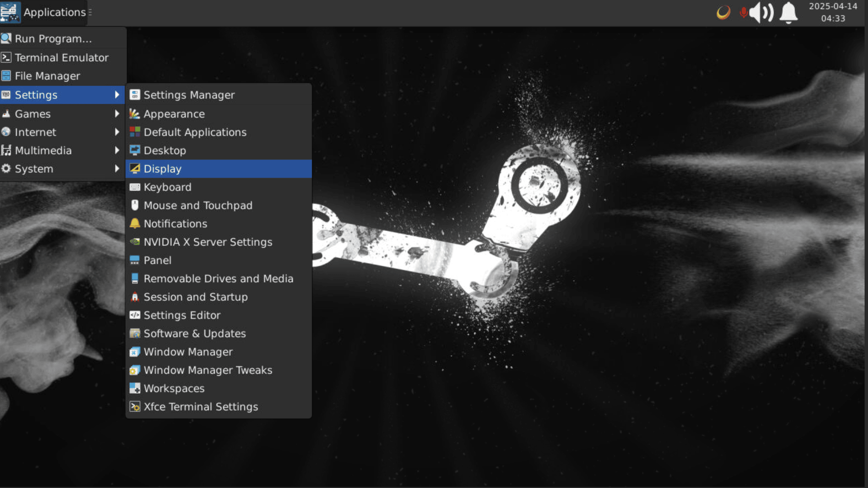Expand the Multimedia submenu

(x=43, y=150)
